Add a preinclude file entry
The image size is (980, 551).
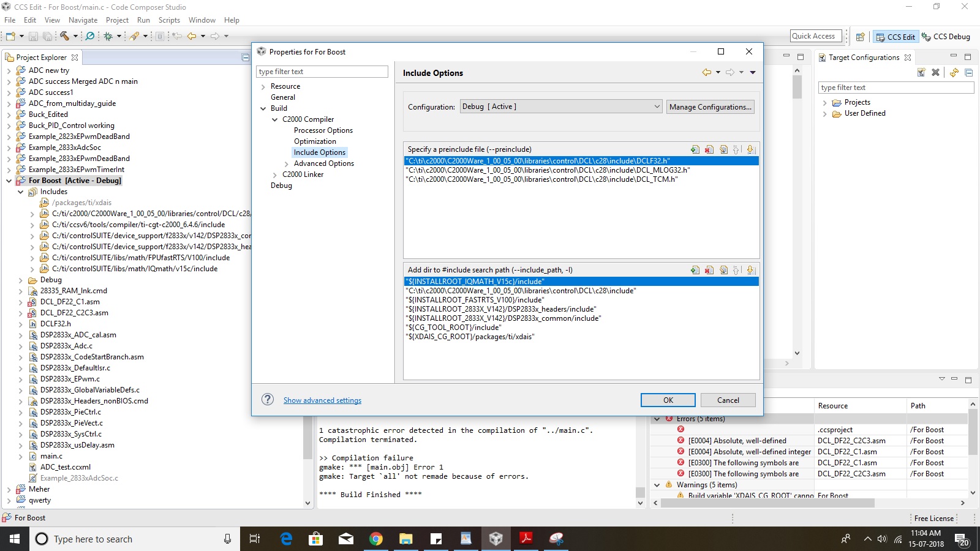pos(695,149)
